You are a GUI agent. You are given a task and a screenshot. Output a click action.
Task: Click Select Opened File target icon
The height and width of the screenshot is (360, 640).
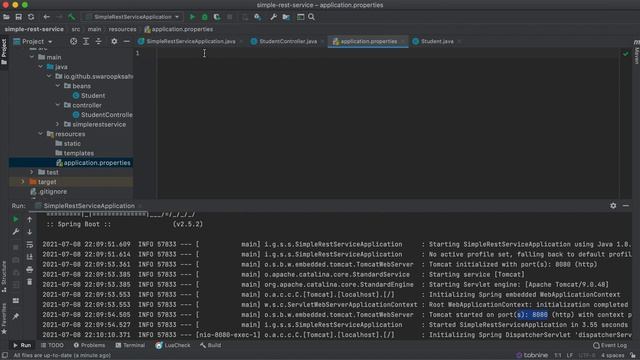coord(73,41)
